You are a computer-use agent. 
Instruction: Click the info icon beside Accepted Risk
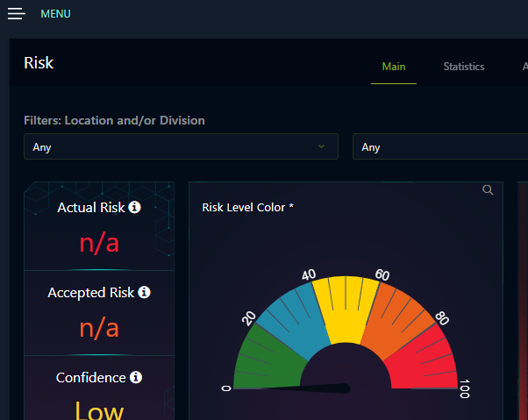pyautogui.click(x=144, y=292)
